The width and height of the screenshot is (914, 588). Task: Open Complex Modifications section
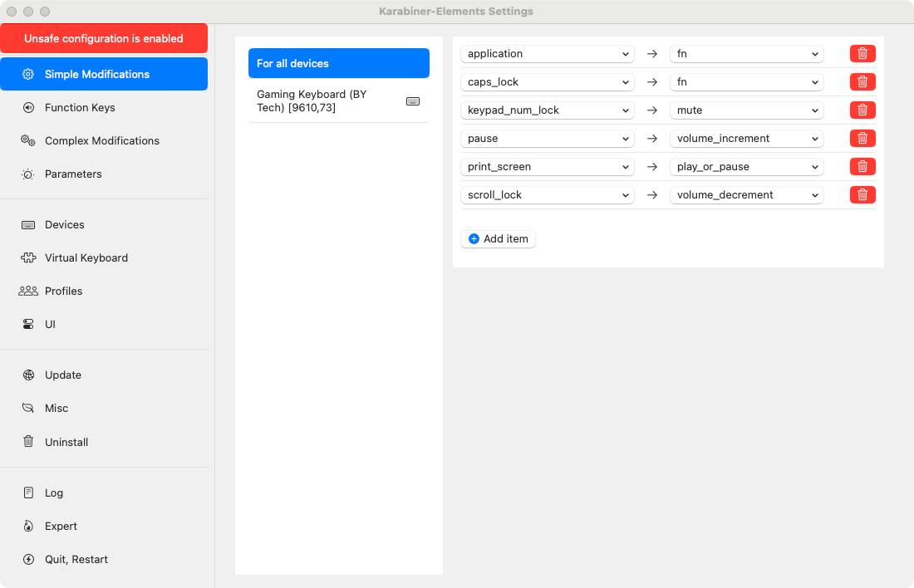tap(101, 140)
